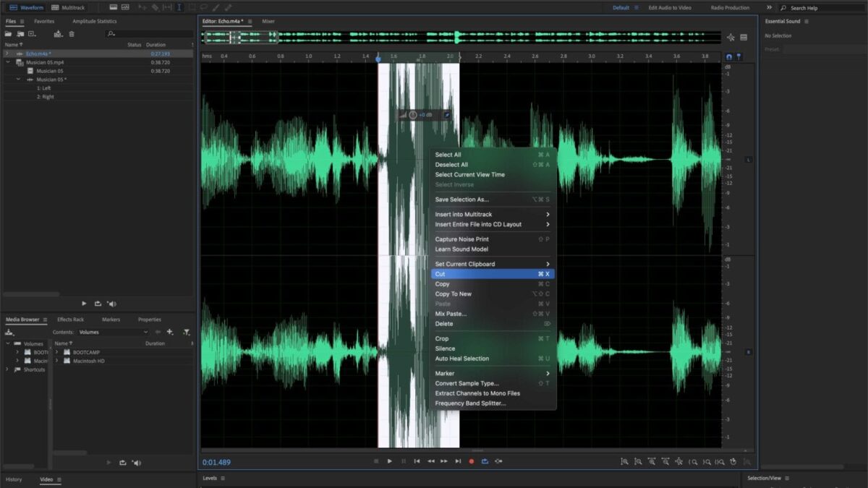The height and width of the screenshot is (488, 868).
Task: Switch to Multitrack view
Action: [x=68, y=7]
